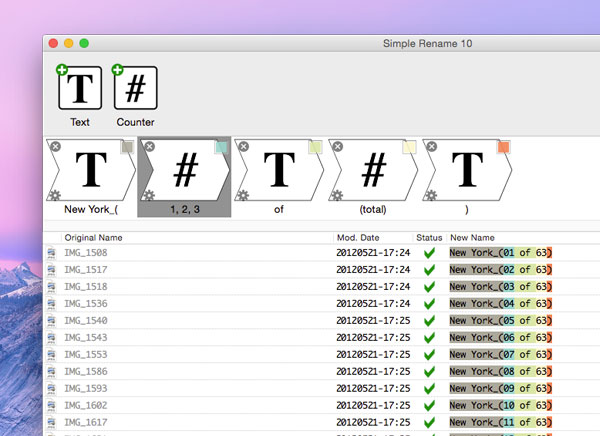
Task: Click status checkmark for IMG_1543
Action: point(429,338)
